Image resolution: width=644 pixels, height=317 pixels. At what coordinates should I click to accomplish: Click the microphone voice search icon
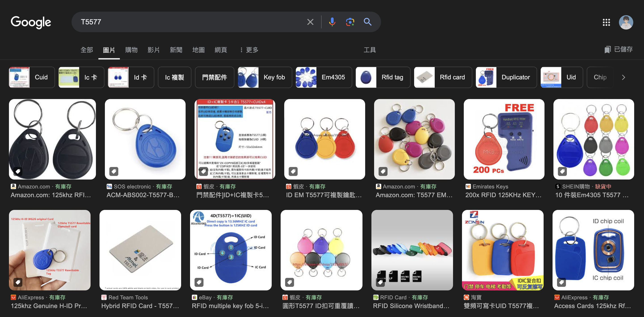point(332,22)
